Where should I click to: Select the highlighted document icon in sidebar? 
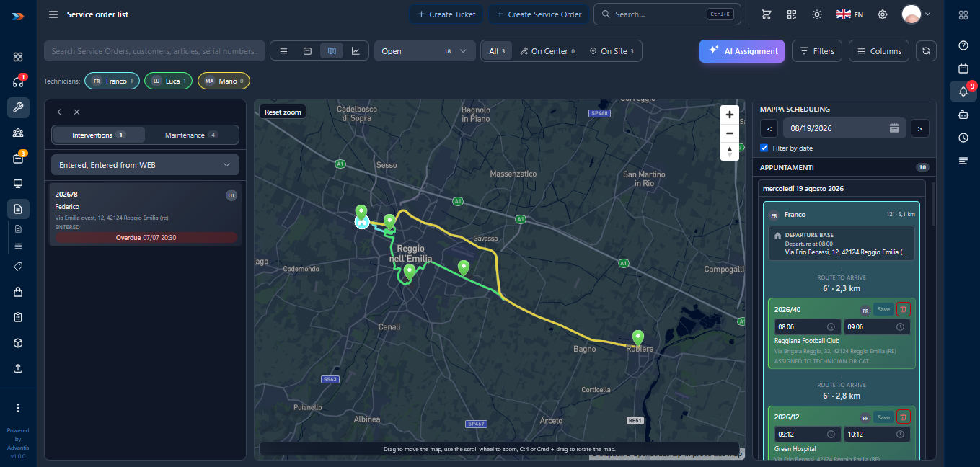[18, 210]
